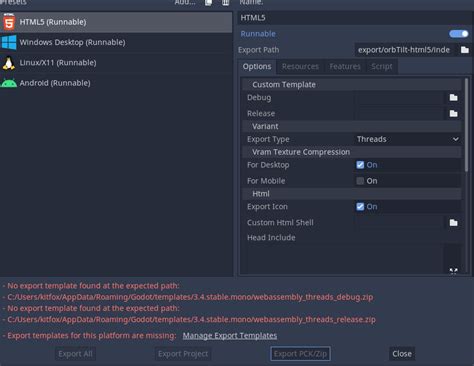Viewport: 474px width, 366px height.
Task: Browse for Custom Html Shell file
Action: pos(453,223)
